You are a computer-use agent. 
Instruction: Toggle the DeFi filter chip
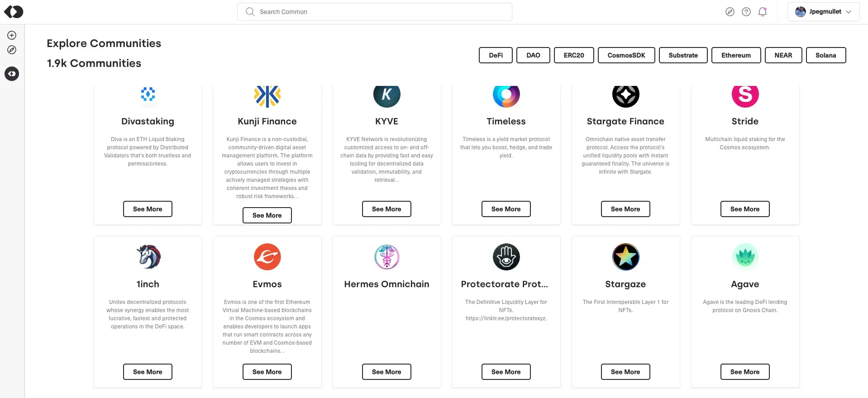pyautogui.click(x=496, y=55)
